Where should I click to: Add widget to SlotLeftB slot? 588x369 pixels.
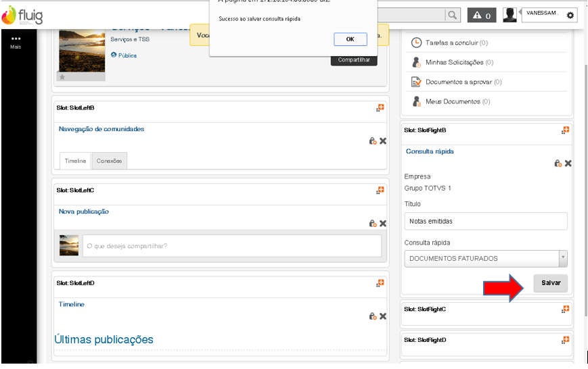coord(380,108)
